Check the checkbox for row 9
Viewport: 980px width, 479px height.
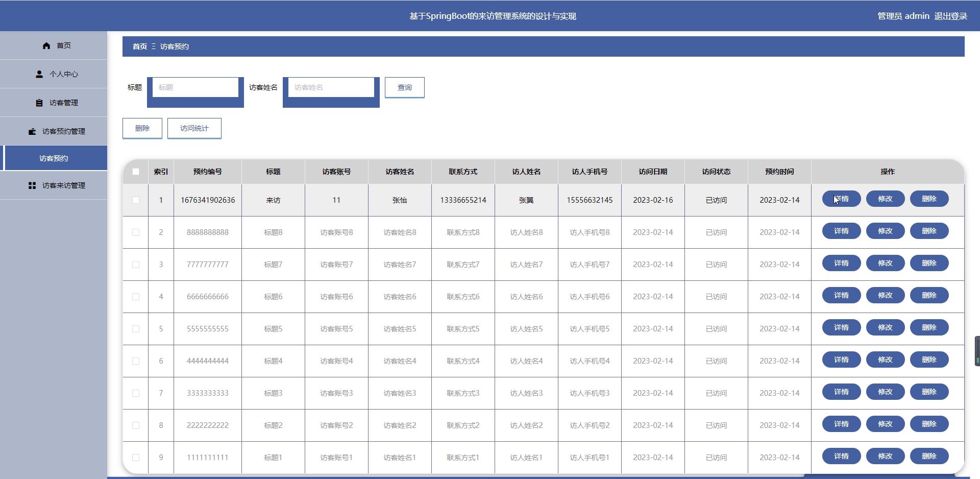coord(136,458)
